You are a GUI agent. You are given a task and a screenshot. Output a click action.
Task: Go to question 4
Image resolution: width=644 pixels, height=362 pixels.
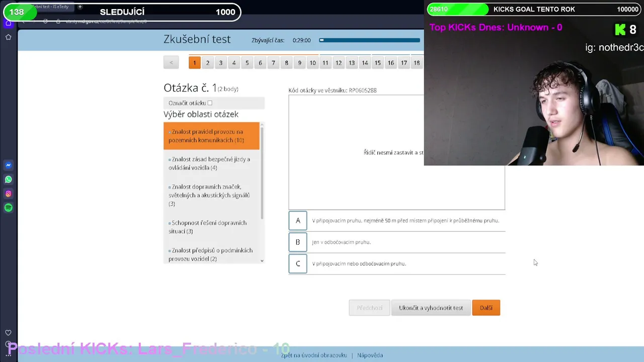pos(233,63)
